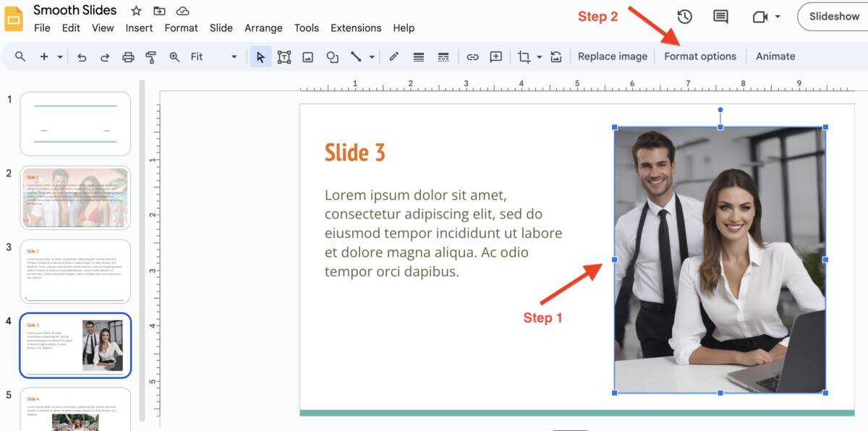Viewport: 868px width, 431px height.
Task: Open the Insert image tool
Action: 307,56
